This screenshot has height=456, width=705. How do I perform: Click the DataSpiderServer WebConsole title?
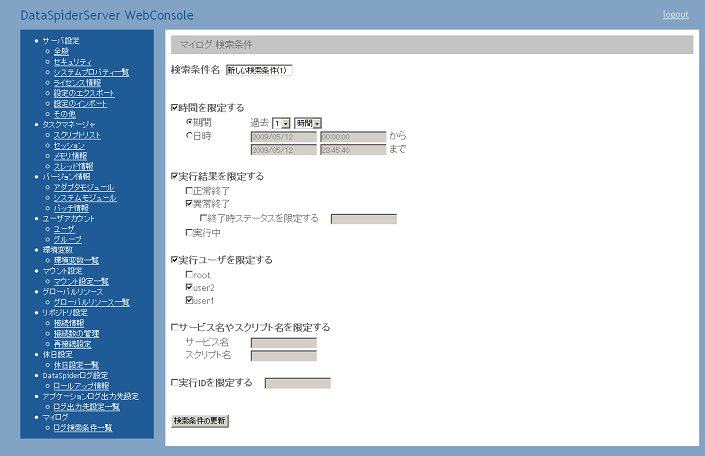(107, 15)
